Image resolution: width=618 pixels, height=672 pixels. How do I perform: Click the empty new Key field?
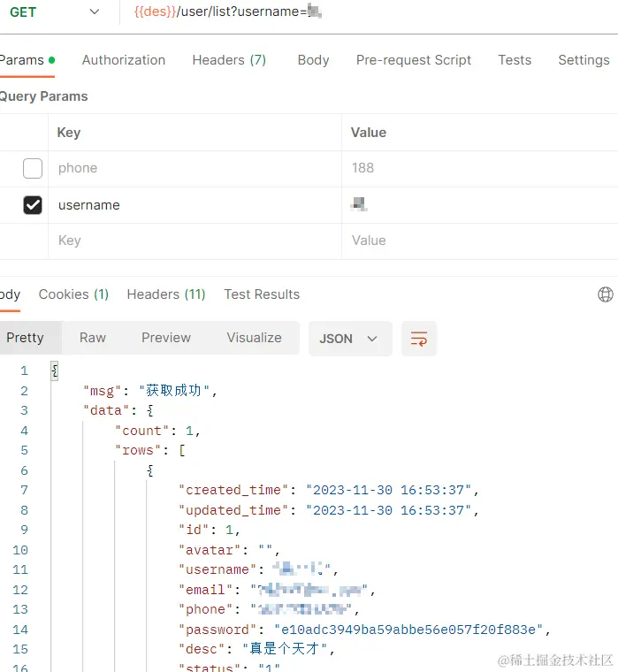195,241
